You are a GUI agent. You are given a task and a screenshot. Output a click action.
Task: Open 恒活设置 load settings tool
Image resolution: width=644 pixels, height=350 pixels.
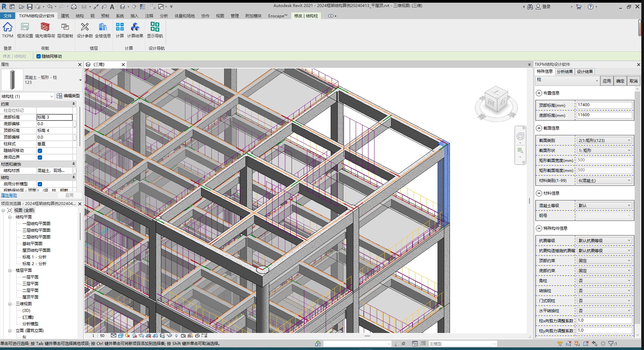coord(25,30)
